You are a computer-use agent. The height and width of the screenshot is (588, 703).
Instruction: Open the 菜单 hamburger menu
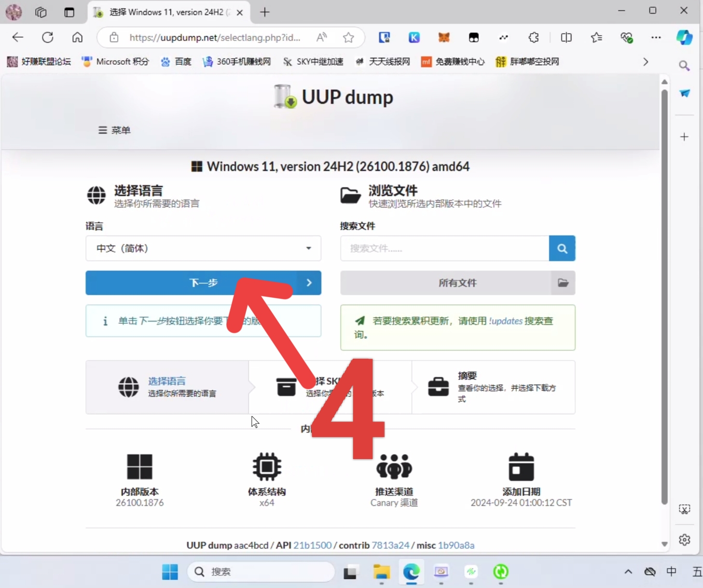(114, 130)
